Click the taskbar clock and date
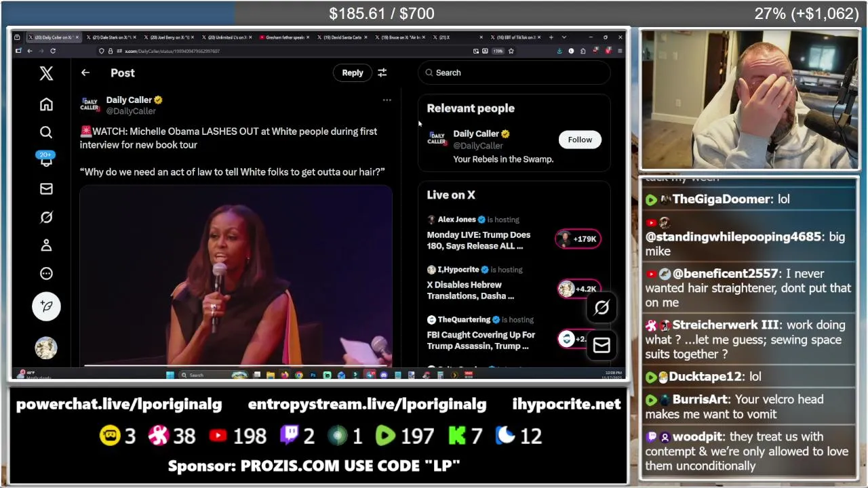Viewport: 868px width, 488px height. (612, 375)
